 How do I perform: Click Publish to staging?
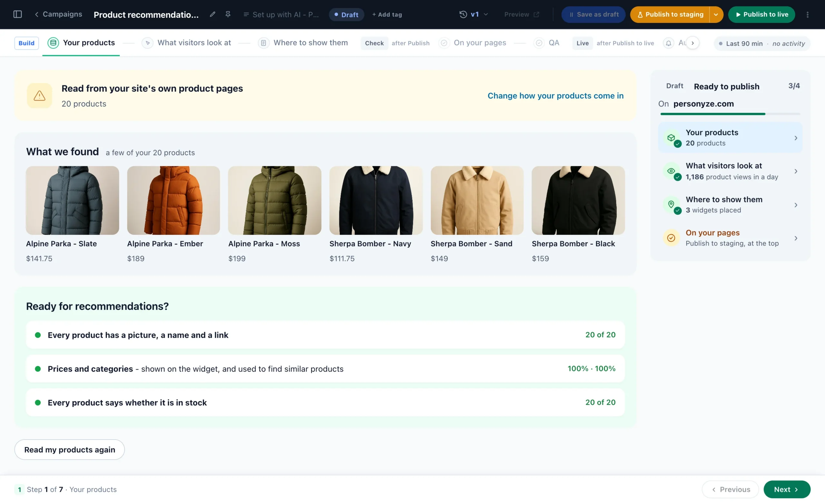coord(670,15)
